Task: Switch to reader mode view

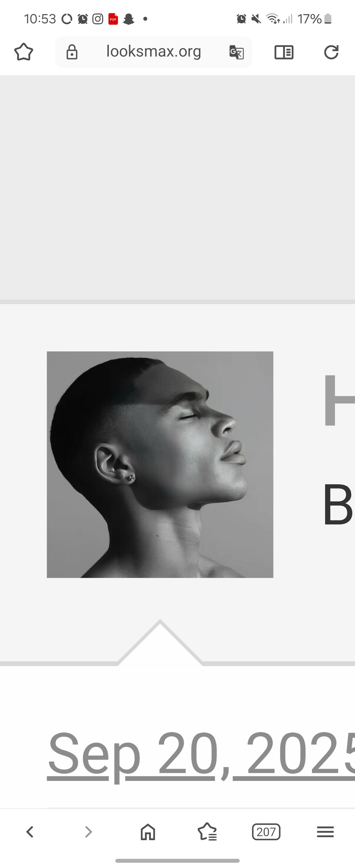Action: coord(284,52)
